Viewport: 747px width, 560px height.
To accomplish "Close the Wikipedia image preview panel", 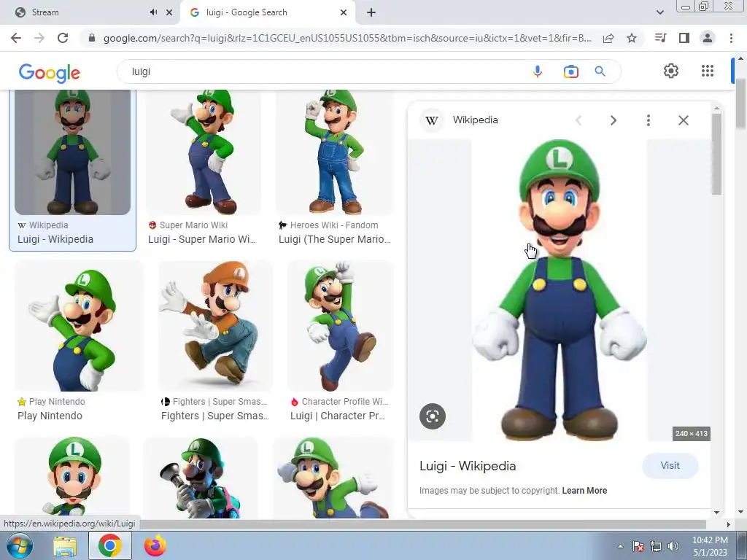I will coord(683,120).
